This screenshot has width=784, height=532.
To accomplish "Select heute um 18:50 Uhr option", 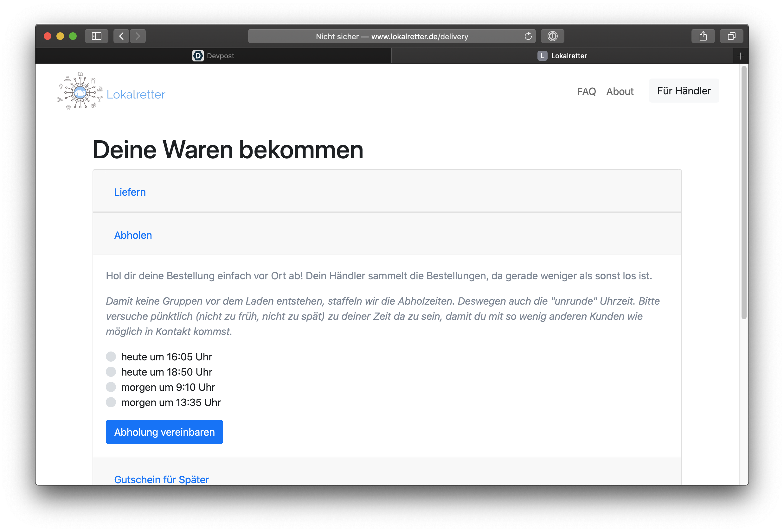I will tap(111, 371).
